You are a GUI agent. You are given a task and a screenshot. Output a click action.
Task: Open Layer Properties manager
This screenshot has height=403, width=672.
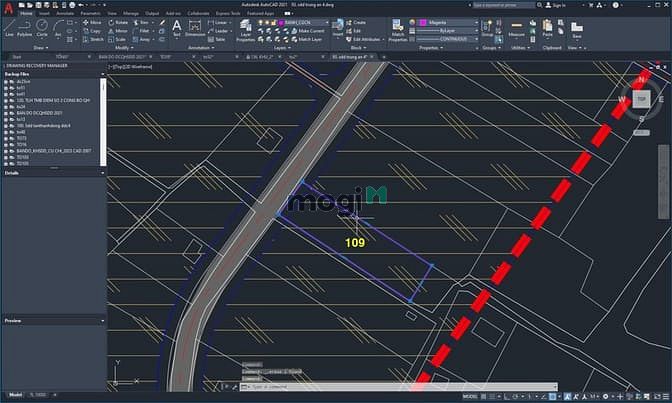point(246,30)
